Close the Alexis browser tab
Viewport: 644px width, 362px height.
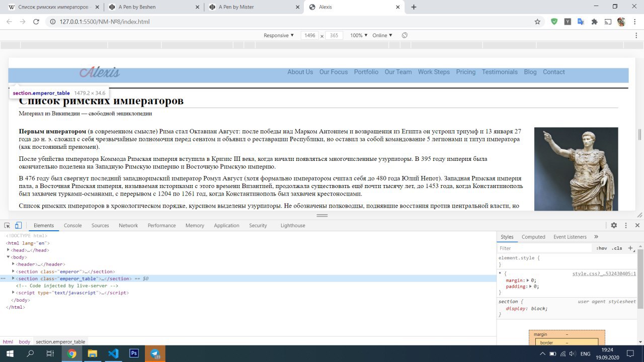(x=398, y=7)
